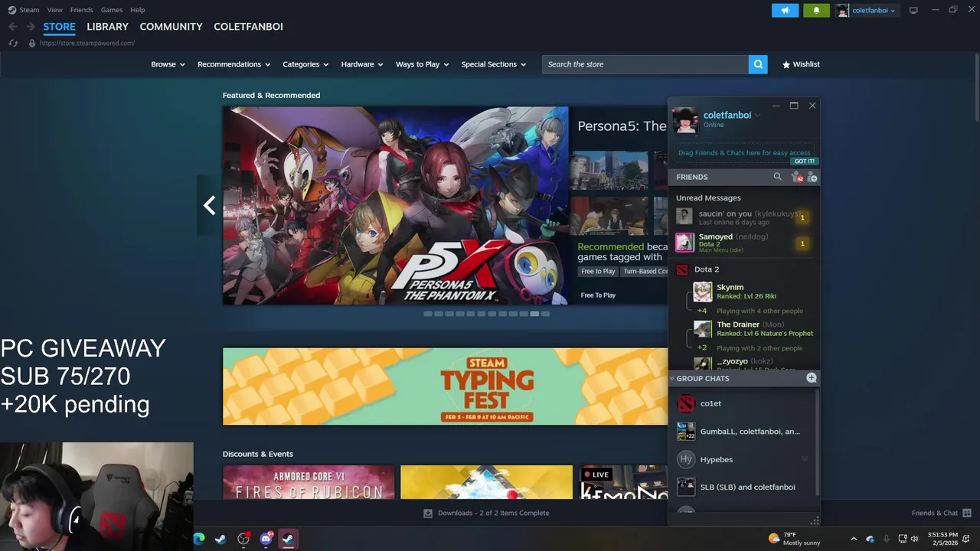The height and width of the screenshot is (551, 980).
Task: Dismiss the tip with GOT IT!
Action: 805,161
